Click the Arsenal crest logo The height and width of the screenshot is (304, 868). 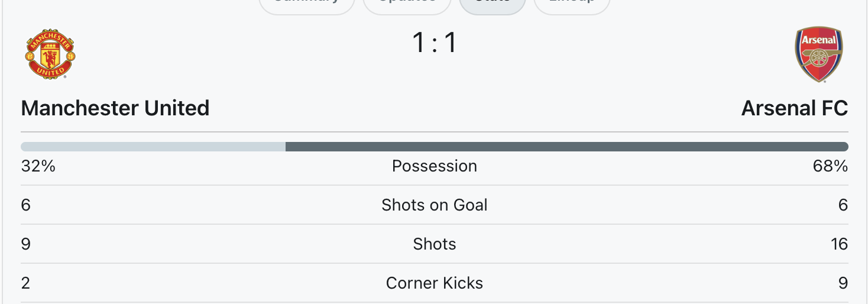[x=819, y=54]
